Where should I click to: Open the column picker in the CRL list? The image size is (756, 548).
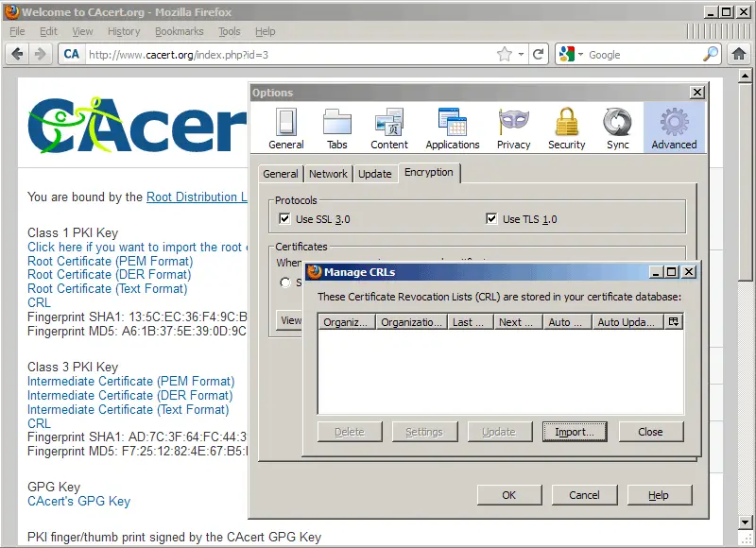[674, 321]
